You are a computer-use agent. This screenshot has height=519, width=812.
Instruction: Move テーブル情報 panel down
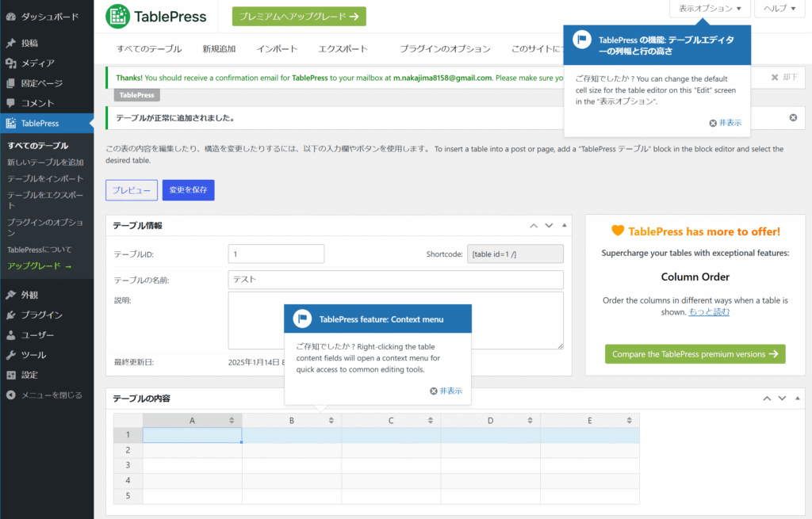click(549, 226)
